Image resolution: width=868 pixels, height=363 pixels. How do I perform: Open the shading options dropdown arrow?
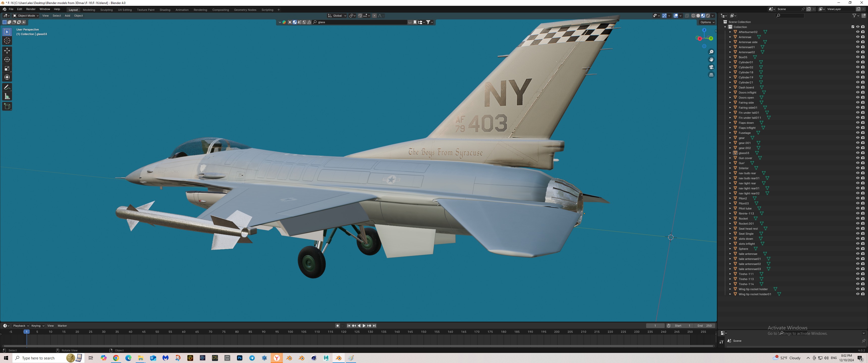point(713,15)
